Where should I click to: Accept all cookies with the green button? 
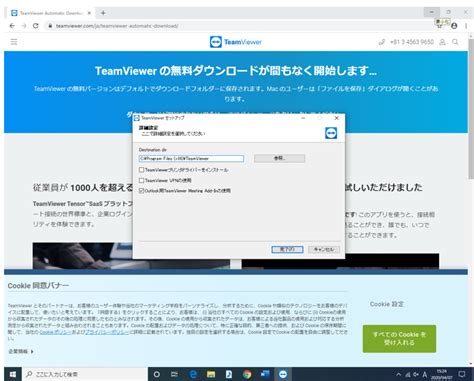click(399, 339)
